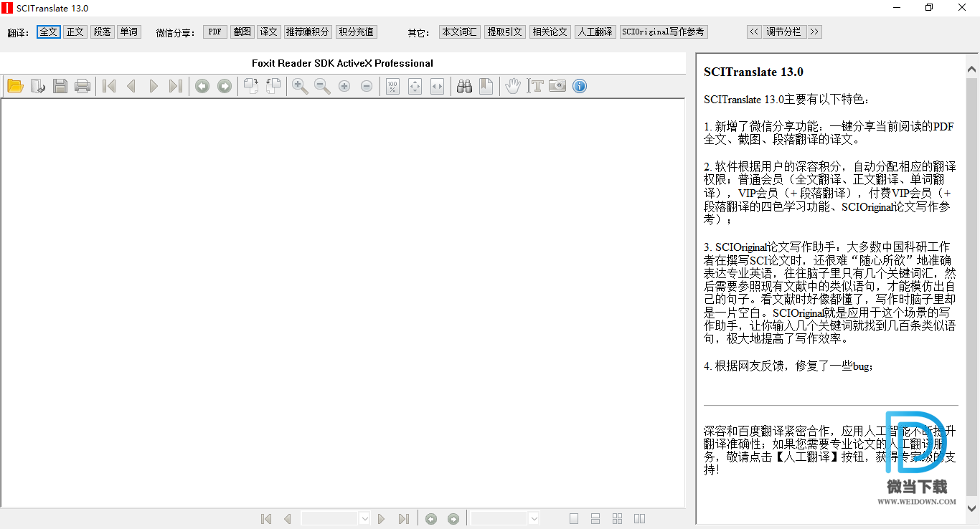Share the PDF via WeChat button
The height and width of the screenshot is (529, 980).
click(x=215, y=32)
